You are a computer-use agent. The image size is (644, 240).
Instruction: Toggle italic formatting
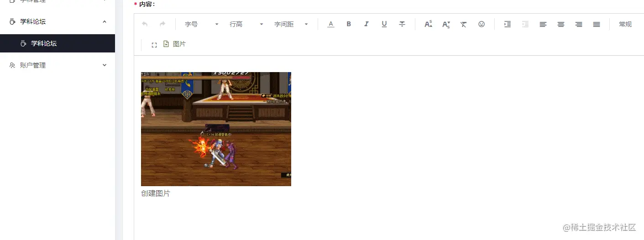click(366, 24)
